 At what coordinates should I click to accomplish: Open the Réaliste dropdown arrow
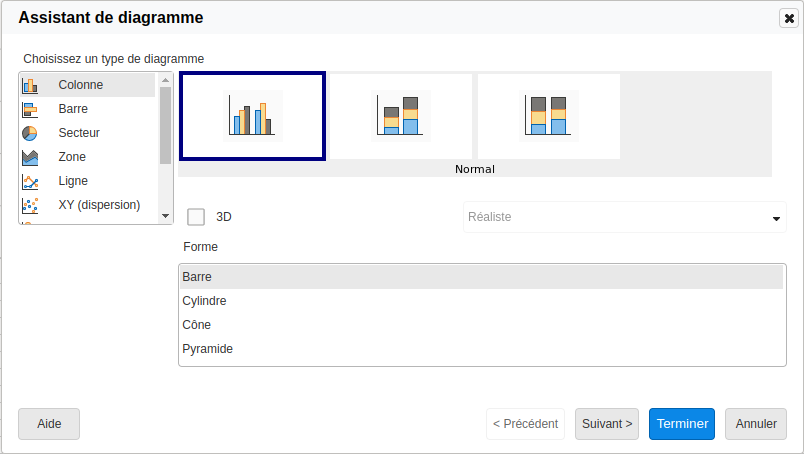pyautogui.click(x=775, y=219)
